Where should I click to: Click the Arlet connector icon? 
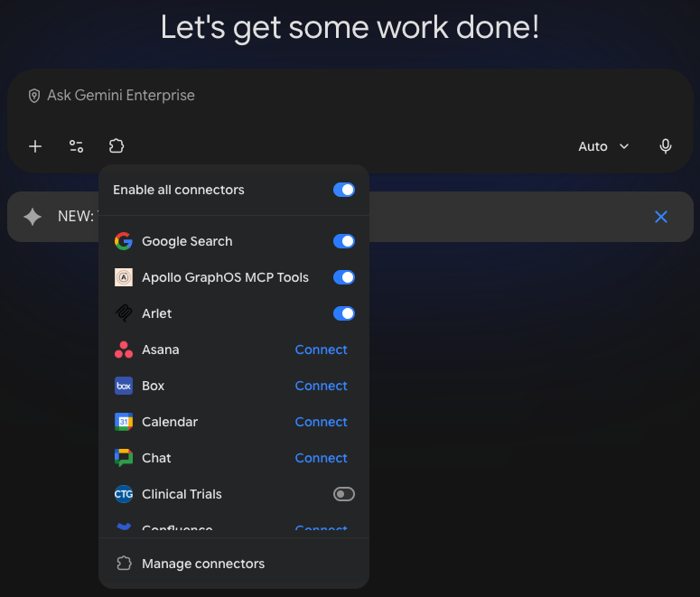pyautogui.click(x=124, y=313)
